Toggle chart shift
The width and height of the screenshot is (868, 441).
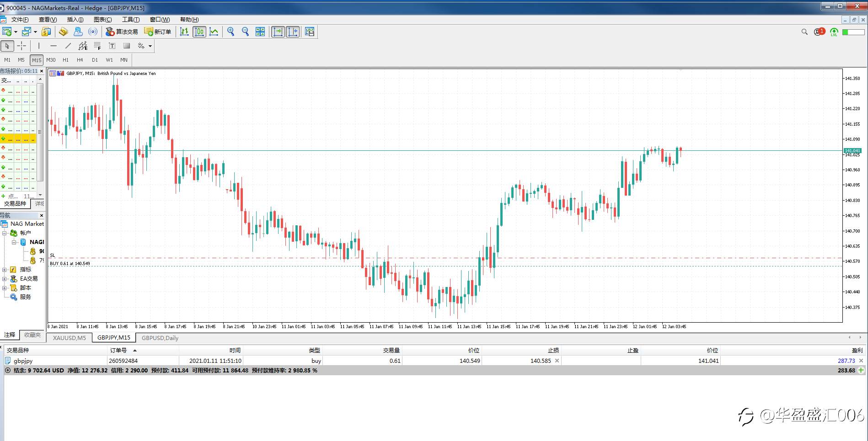(x=293, y=32)
